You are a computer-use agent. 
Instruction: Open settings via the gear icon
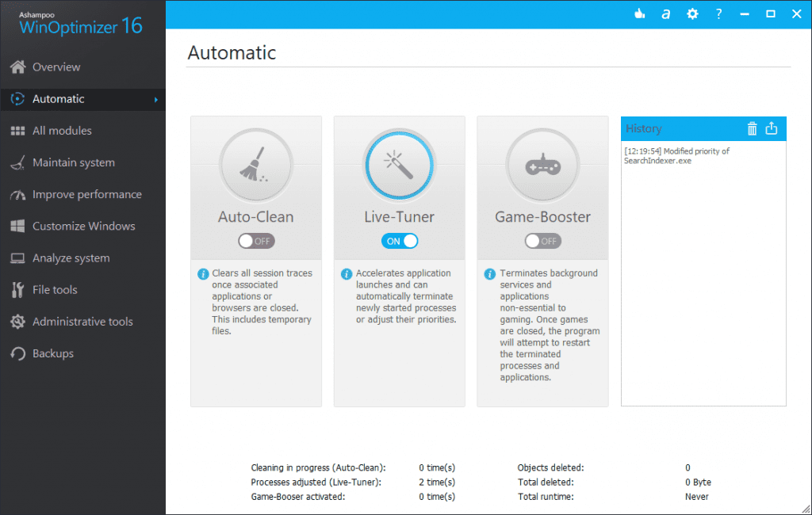coord(691,13)
